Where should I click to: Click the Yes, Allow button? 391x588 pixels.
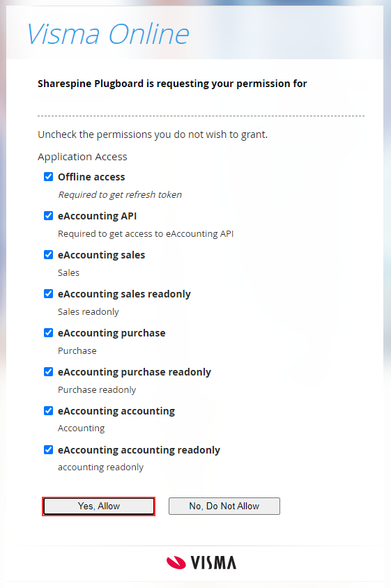99,506
